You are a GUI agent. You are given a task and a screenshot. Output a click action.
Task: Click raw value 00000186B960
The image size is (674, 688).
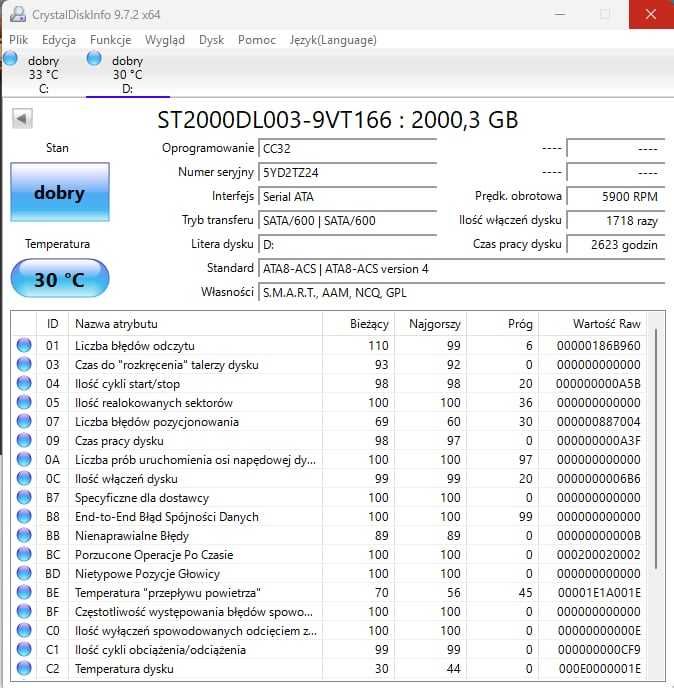click(x=599, y=346)
